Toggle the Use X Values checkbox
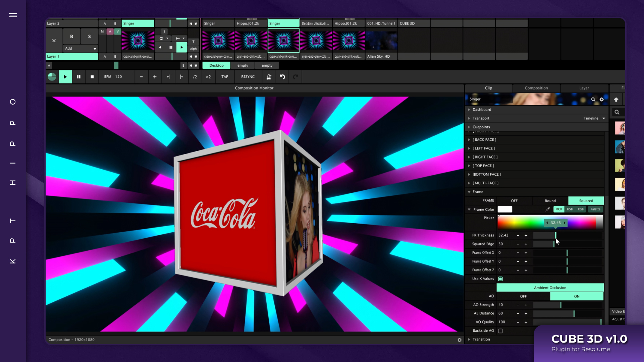The height and width of the screenshot is (362, 644). coord(500,279)
